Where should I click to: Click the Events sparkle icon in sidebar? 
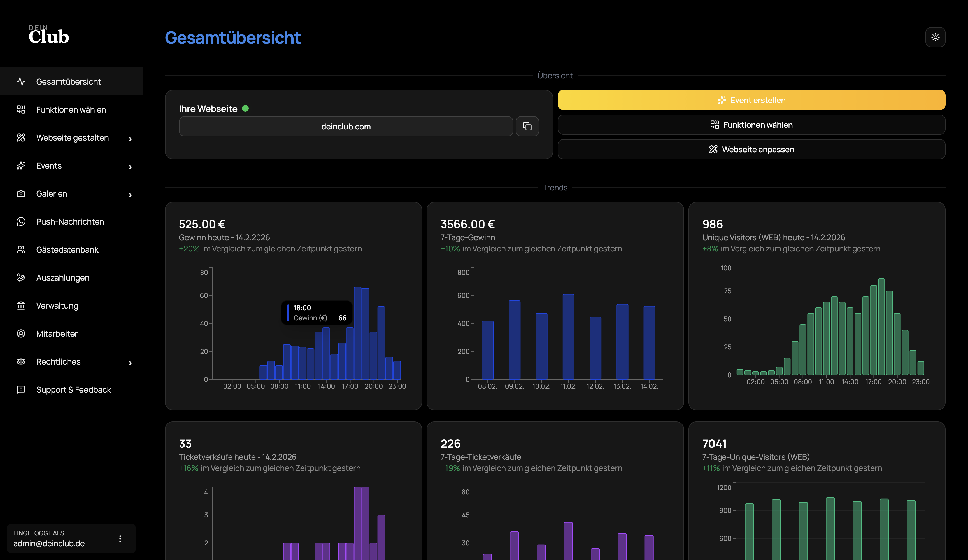[21, 165]
